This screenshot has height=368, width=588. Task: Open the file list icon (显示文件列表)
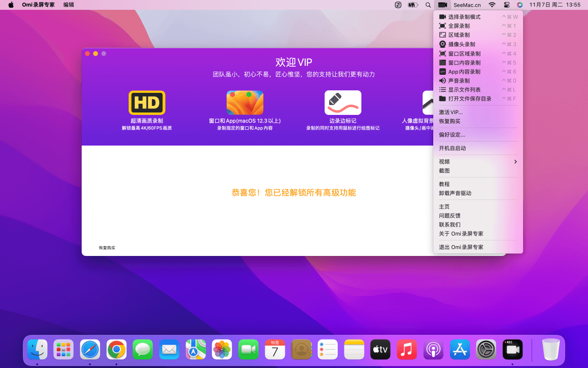coord(442,90)
